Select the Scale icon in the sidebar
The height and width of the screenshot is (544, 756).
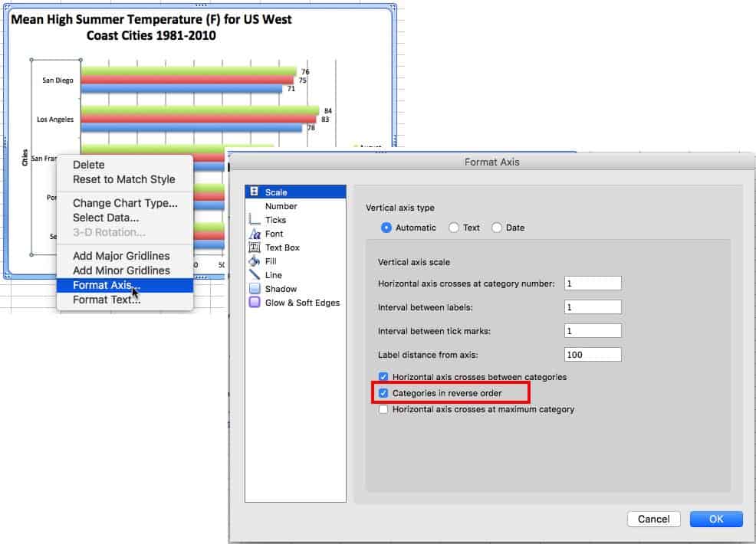[255, 192]
